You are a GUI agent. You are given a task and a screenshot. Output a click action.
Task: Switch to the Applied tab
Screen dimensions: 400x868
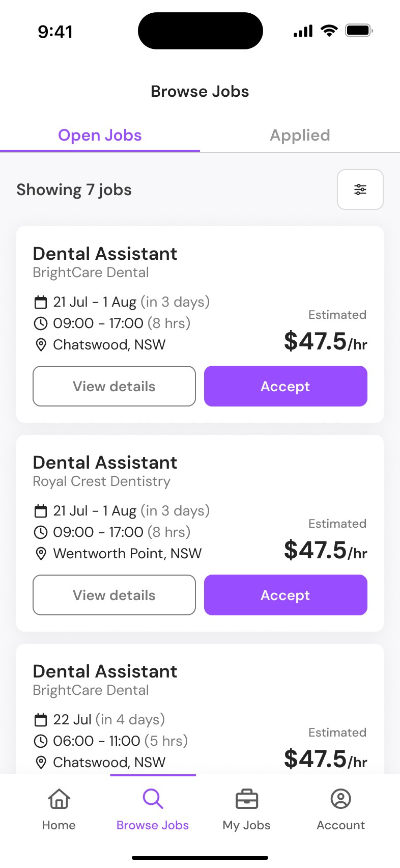tap(300, 135)
